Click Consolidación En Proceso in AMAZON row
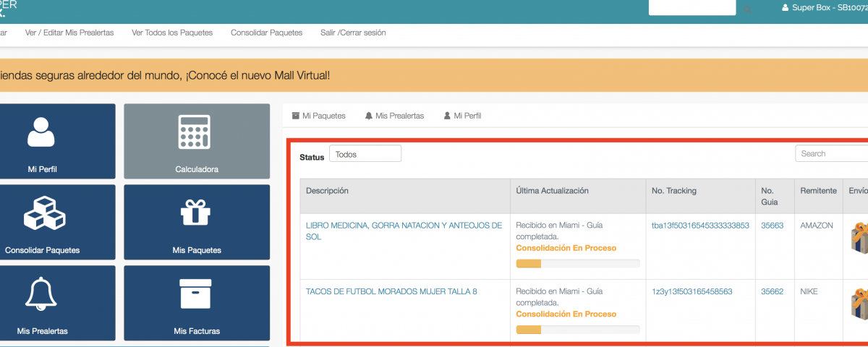 tap(566, 248)
